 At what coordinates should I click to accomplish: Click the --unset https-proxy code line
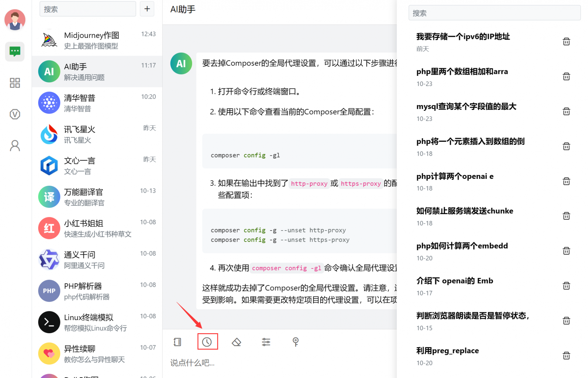tap(280, 240)
